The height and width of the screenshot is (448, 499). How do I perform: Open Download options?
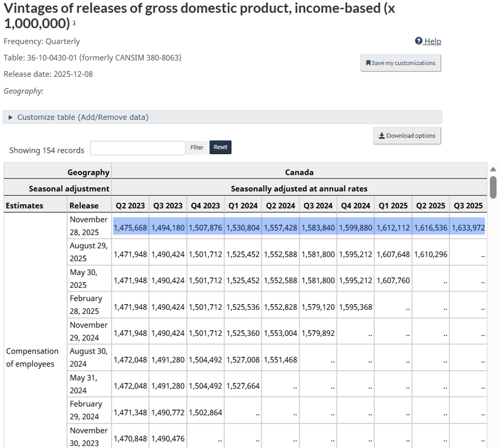[407, 135]
